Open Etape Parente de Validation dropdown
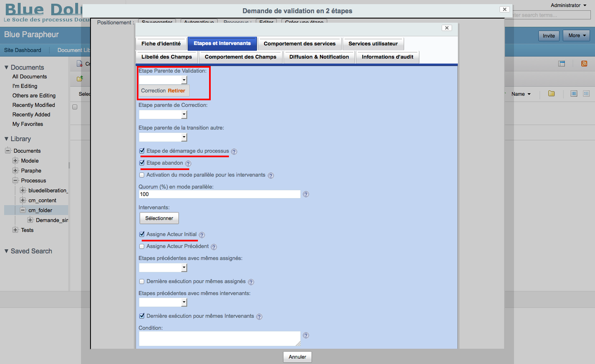This screenshot has height=364, width=595. tap(163, 80)
